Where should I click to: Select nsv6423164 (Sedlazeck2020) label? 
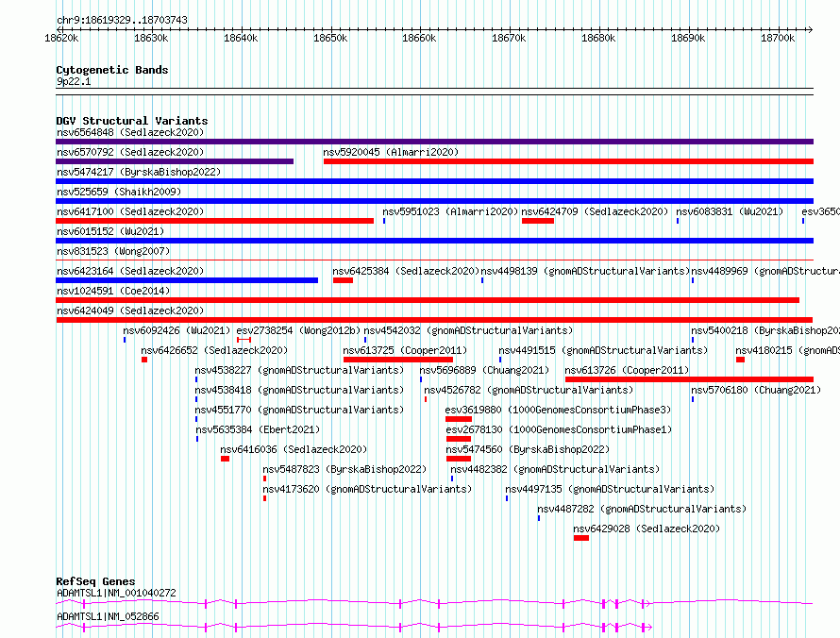pos(130,271)
